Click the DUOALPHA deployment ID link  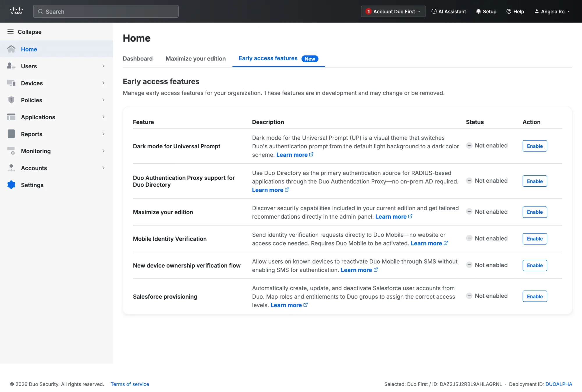pos(559,384)
